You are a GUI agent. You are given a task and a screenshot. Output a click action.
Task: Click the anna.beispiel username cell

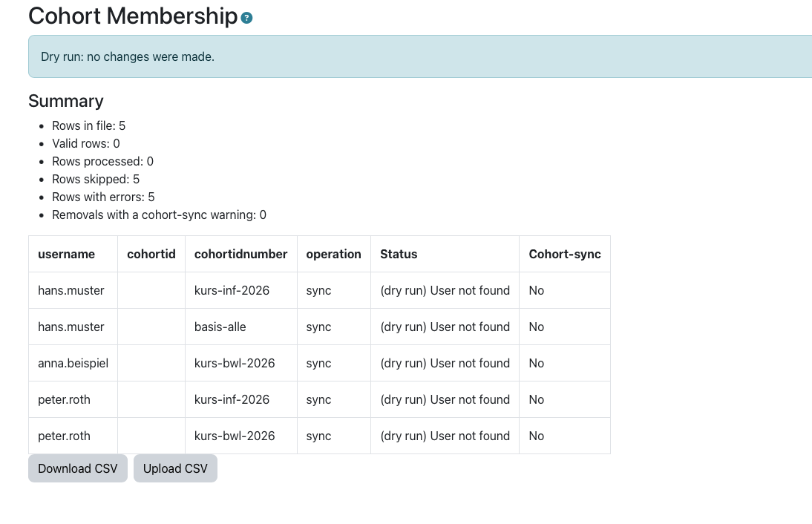coord(73,364)
